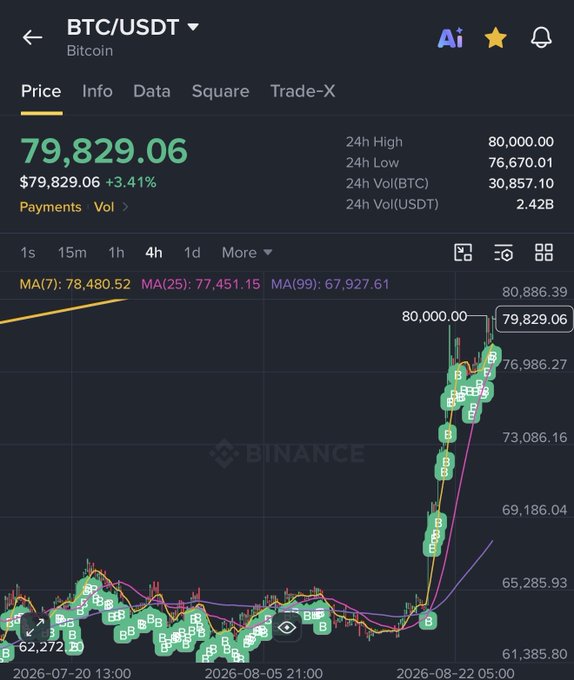Select the 4h chart interval
Screen dimensions: 574x680
coord(154,252)
